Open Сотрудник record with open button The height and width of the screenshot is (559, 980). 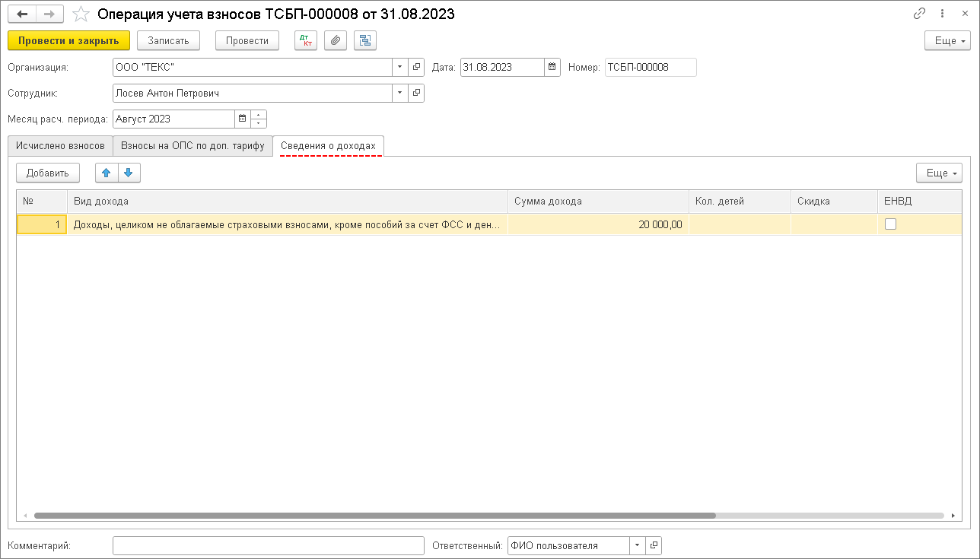click(x=416, y=93)
